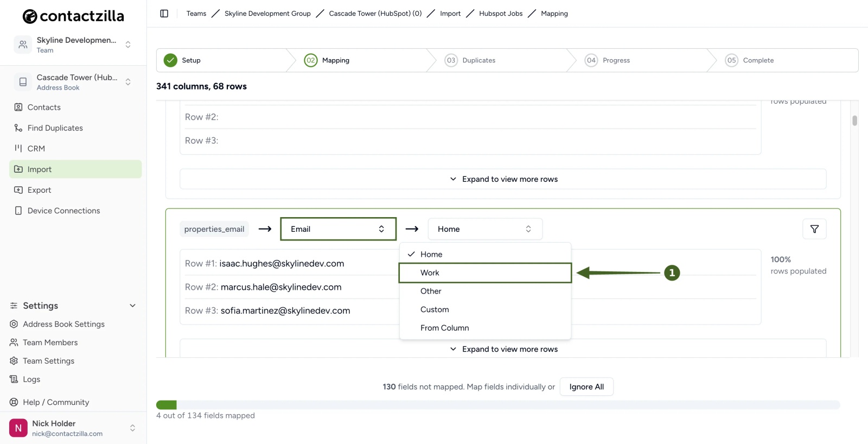Click the Export sidebar icon
The width and height of the screenshot is (868, 444).
click(18, 190)
